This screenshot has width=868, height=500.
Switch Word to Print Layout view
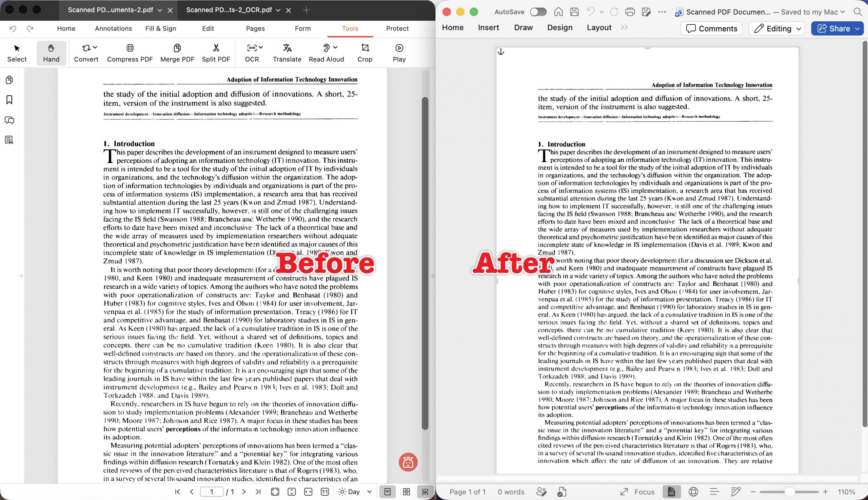(671, 492)
